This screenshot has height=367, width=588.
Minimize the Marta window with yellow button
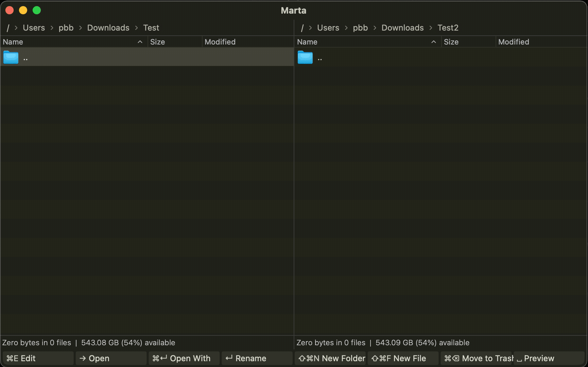point(23,10)
